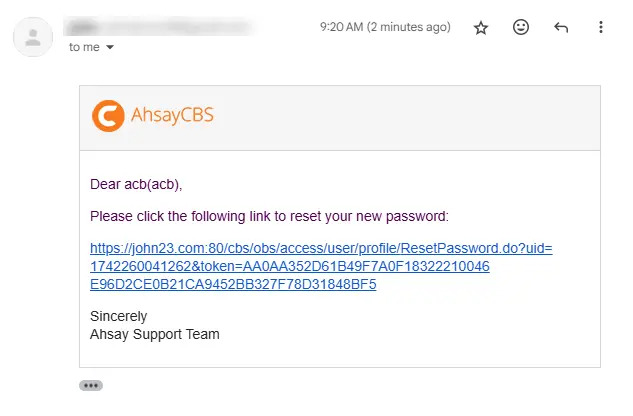The height and width of the screenshot is (416, 633).
Task: Click the 9:20 AM timestamp
Action: (x=342, y=27)
